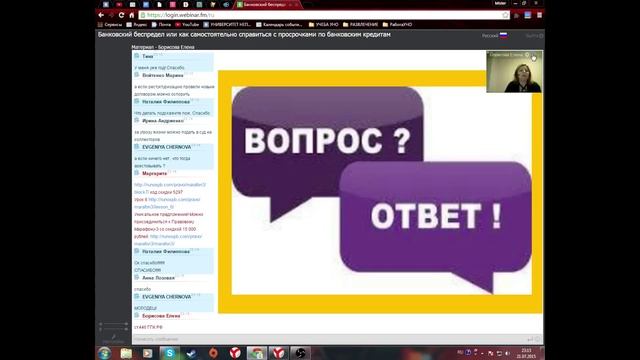This screenshot has height=360, width=640.
Task: Open the УНИВЕРСИТЕТ bookmark
Action: click(227, 24)
